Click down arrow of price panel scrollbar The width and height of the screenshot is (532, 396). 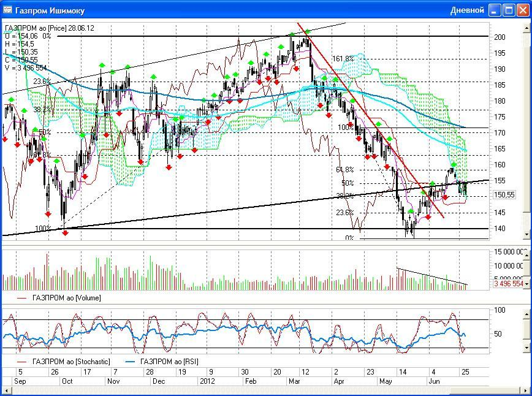click(x=526, y=234)
